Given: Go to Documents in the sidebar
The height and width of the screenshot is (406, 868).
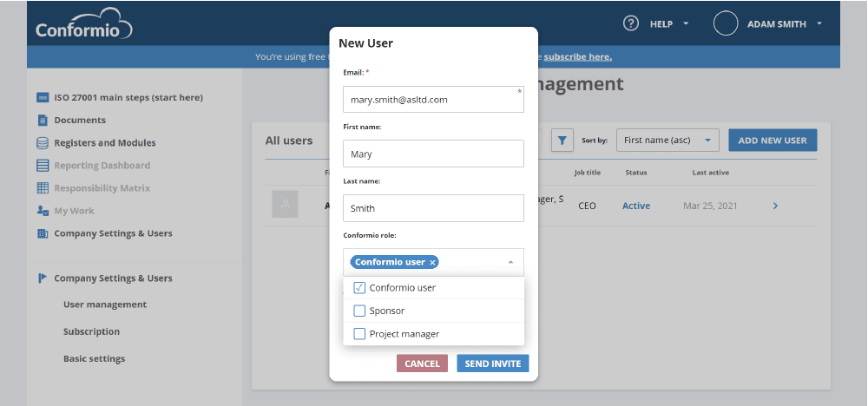Looking at the screenshot, I should pyautogui.click(x=80, y=120).
